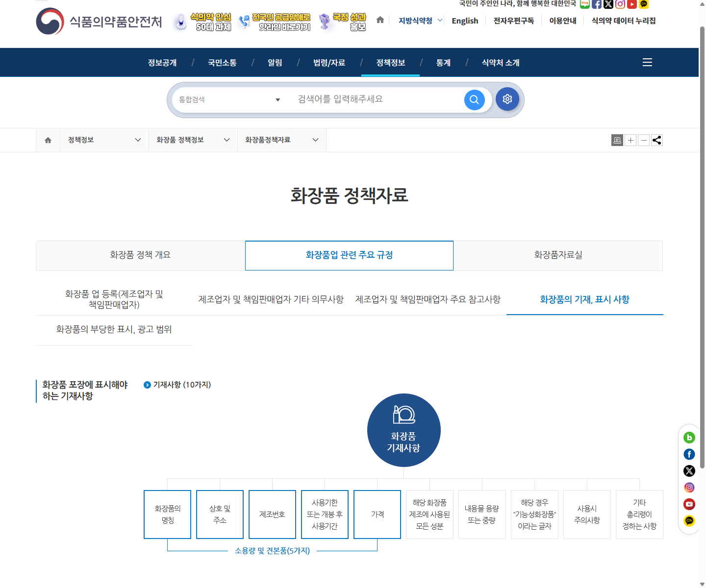Click the 내용물 용량 또는 중량 box

tap(482, 514)
